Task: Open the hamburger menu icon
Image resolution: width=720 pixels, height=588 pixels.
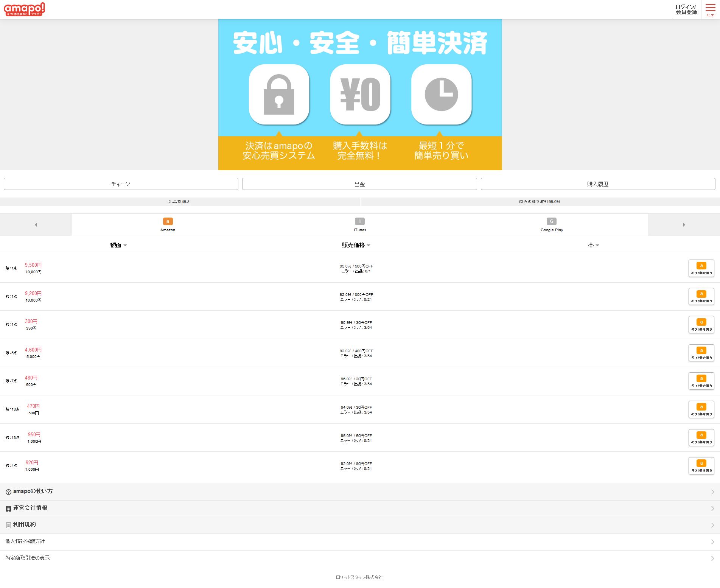Action: [x=711, y=9]
